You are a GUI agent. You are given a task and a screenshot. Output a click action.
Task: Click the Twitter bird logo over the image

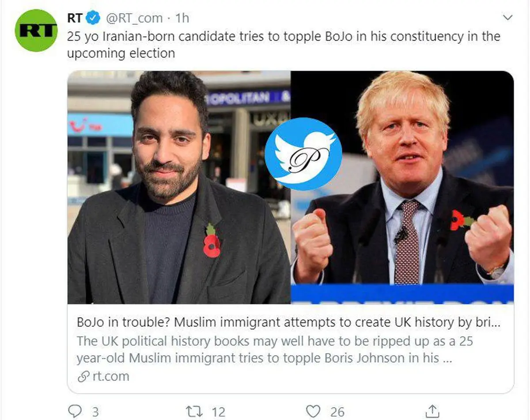click(303, 154)
